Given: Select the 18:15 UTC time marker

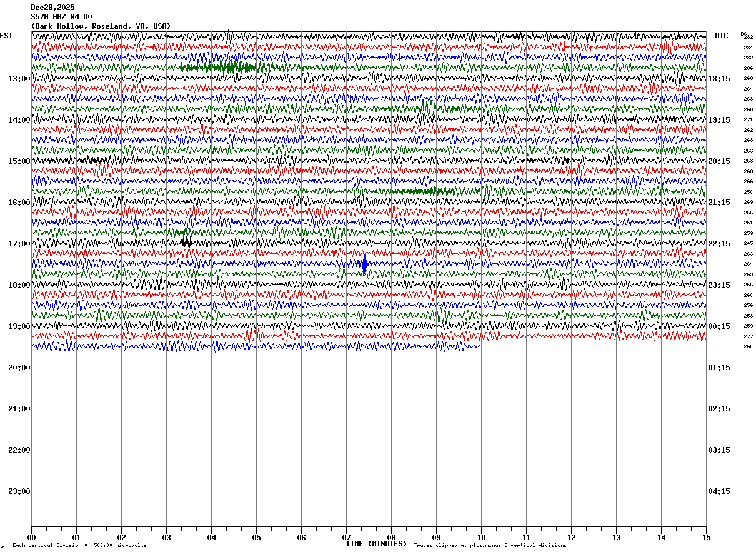Looking at the screenshot, I should (x=719, y=79).
